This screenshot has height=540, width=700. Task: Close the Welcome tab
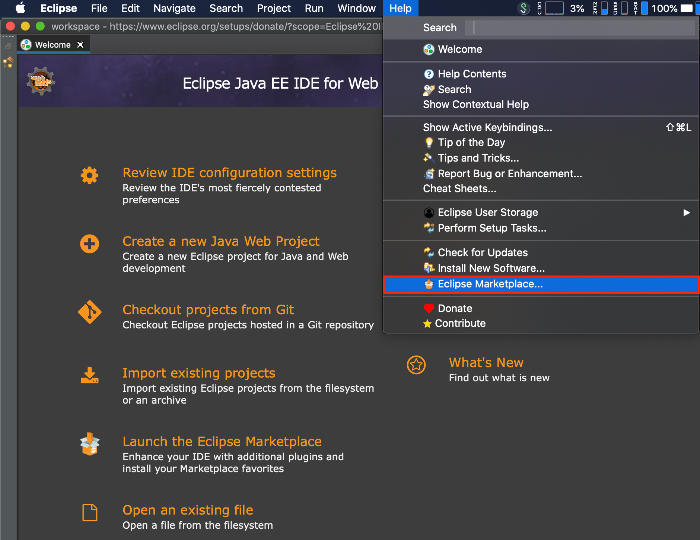pyautogui.click(x=80, y=45)
